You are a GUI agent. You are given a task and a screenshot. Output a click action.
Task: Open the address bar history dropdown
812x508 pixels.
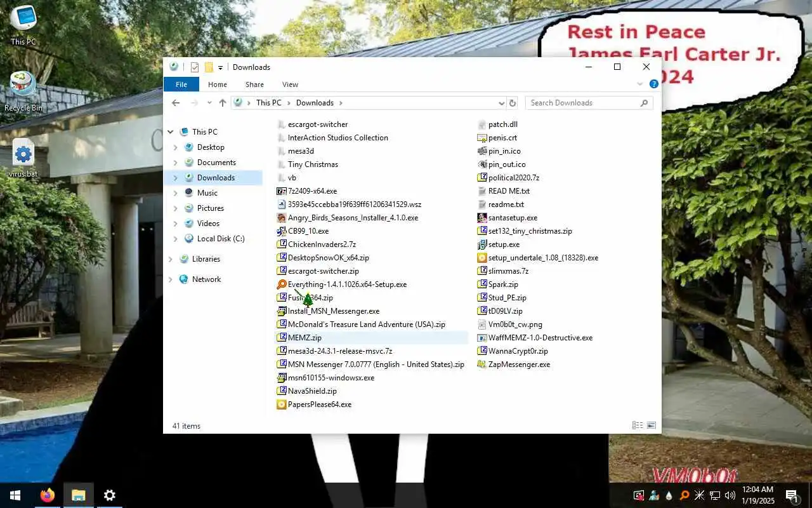point(501,103)
